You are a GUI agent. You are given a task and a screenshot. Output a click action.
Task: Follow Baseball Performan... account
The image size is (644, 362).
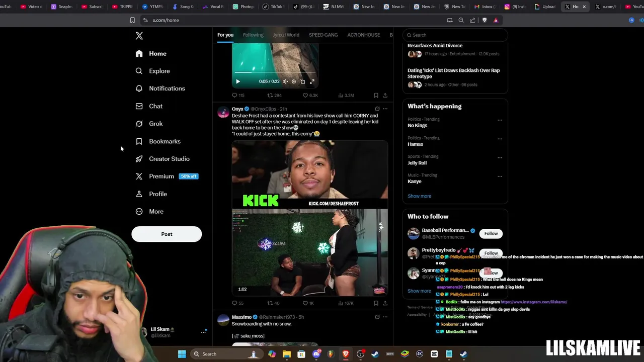pos(491,233)
